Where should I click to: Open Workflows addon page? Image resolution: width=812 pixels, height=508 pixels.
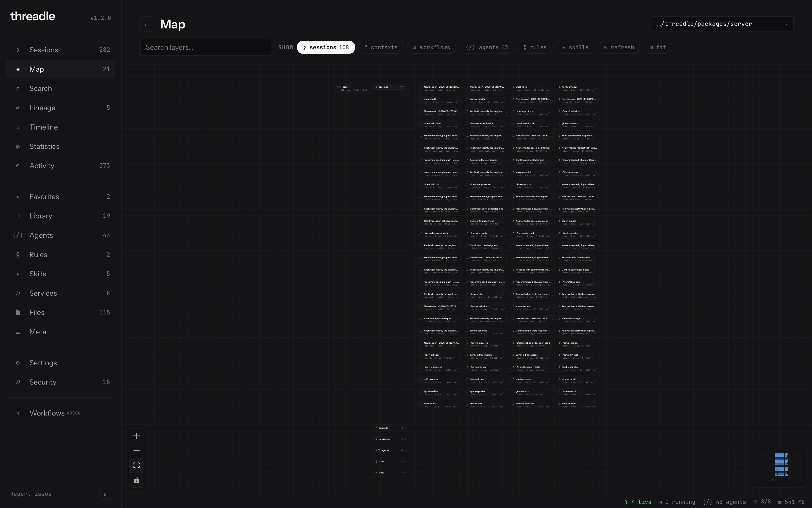pyautogui.click(x=60, y=413)
